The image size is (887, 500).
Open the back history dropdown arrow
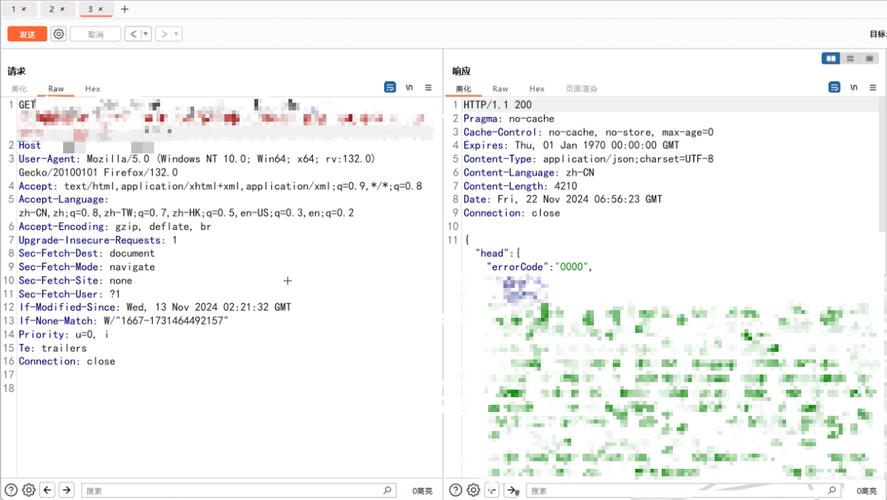point(146,34)
